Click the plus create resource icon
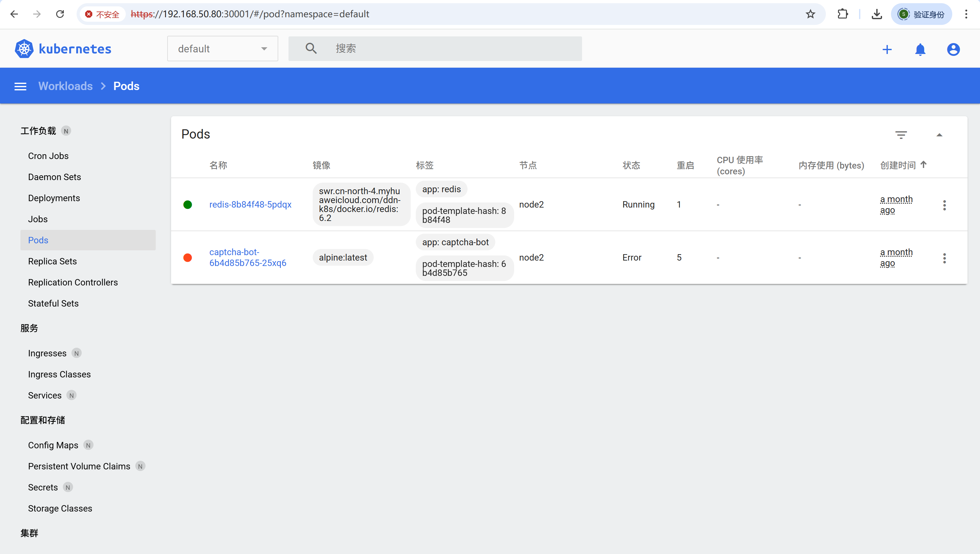980x554 pixels. click(x=887, y=49)
